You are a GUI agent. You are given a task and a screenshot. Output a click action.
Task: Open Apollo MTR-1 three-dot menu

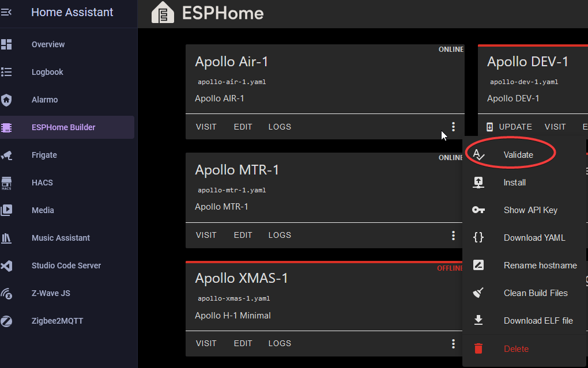click(454, 235)
